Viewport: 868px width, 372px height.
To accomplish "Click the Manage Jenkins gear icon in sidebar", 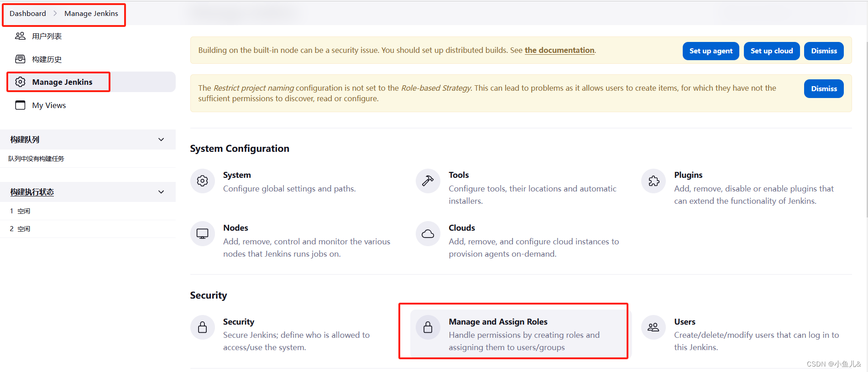I will [x=20, y=82].
